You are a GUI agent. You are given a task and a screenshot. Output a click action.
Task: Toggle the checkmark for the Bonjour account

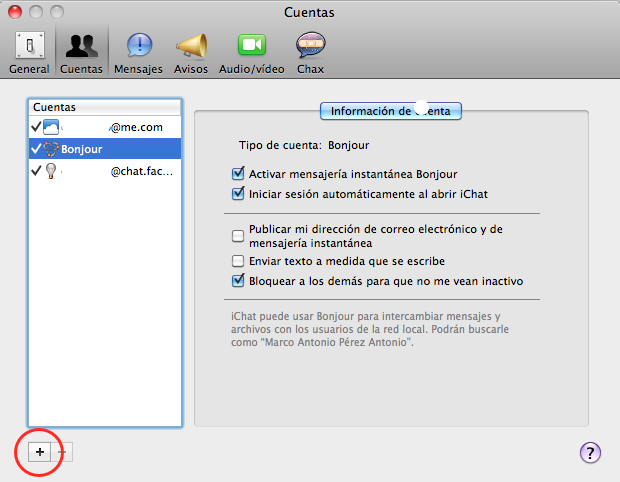[36, 149]
